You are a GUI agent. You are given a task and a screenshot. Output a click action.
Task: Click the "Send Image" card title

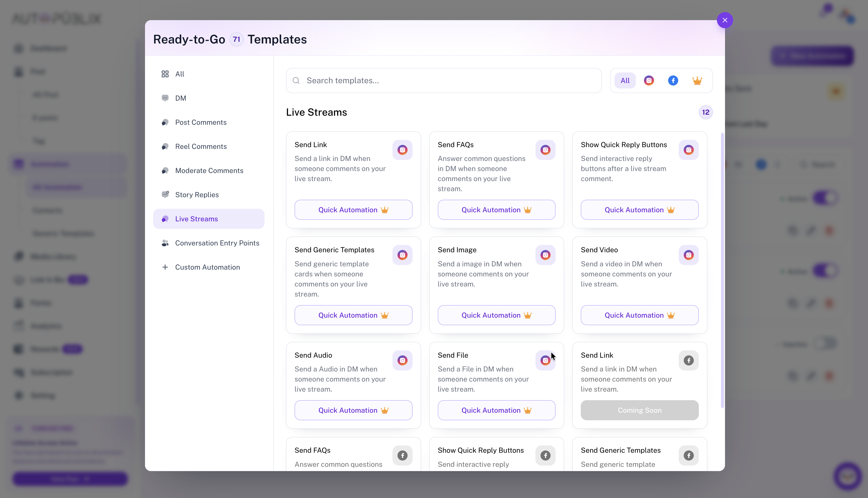point(457,250)
